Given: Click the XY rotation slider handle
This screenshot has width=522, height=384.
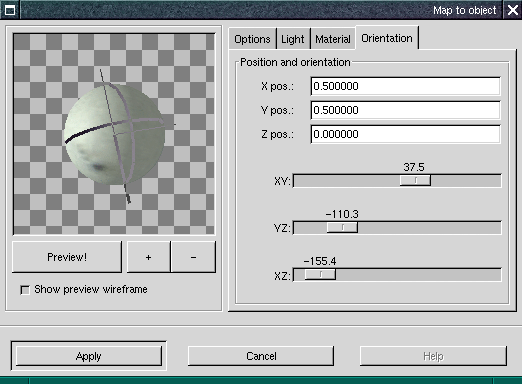Looking at the screenshot, I should click(x=415, y=180).
